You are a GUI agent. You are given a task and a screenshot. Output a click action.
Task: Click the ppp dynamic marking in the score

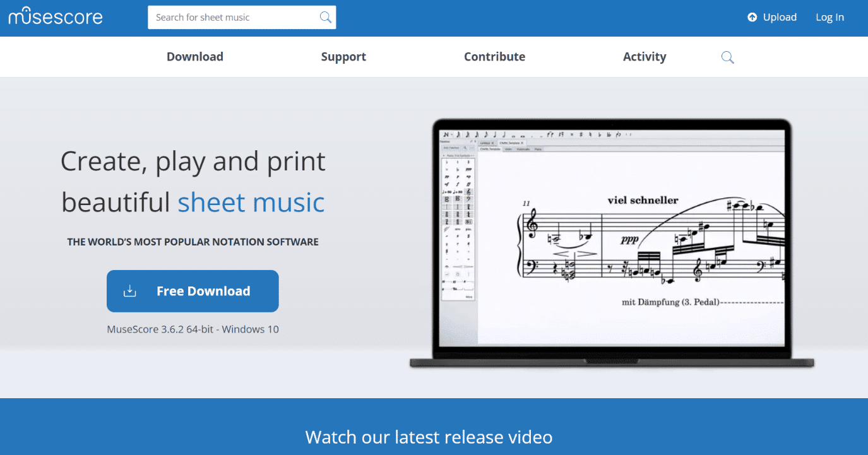click(x=629, y=239)
